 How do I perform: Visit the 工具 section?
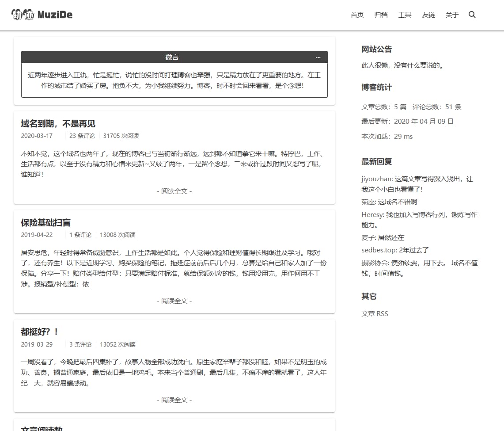(405, 15)
